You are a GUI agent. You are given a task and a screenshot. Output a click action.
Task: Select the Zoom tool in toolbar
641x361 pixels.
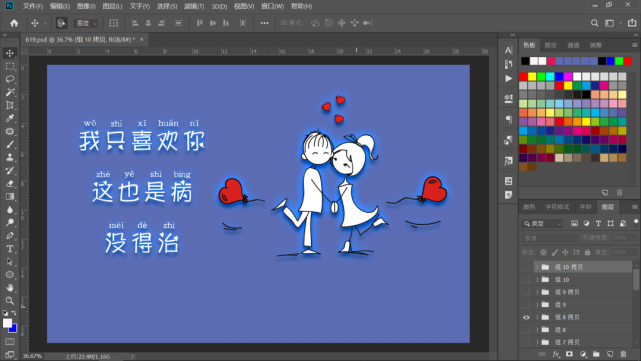(10, 301)
